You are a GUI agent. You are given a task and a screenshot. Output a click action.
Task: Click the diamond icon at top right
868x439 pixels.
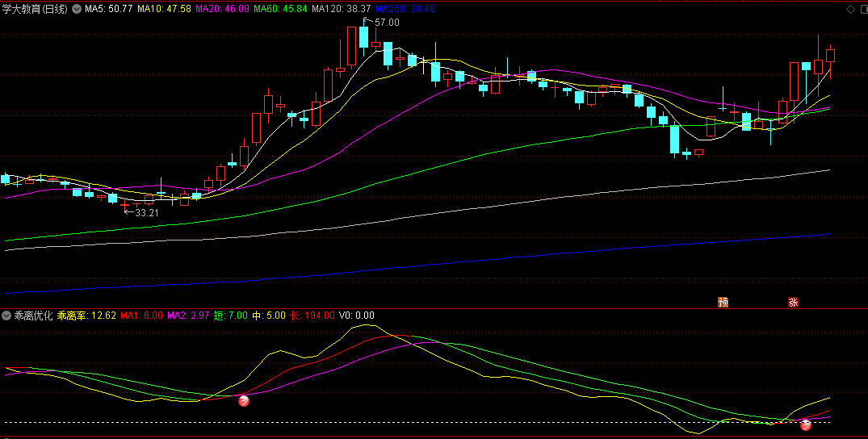[x=850, y=10]
